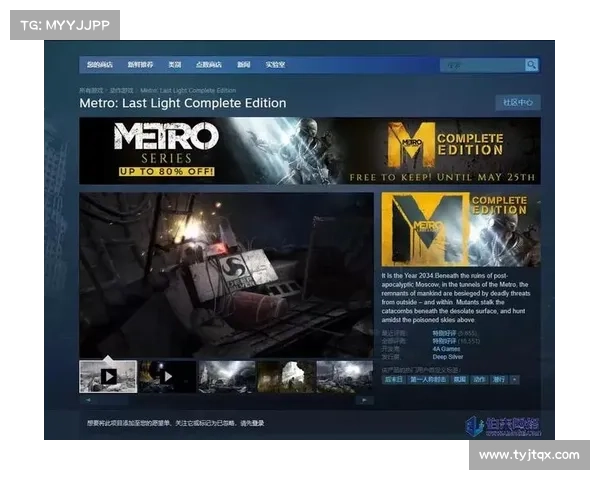Open the 社区中心 button
This screenshot has width=600, height=480.
(x=518, y=103)
